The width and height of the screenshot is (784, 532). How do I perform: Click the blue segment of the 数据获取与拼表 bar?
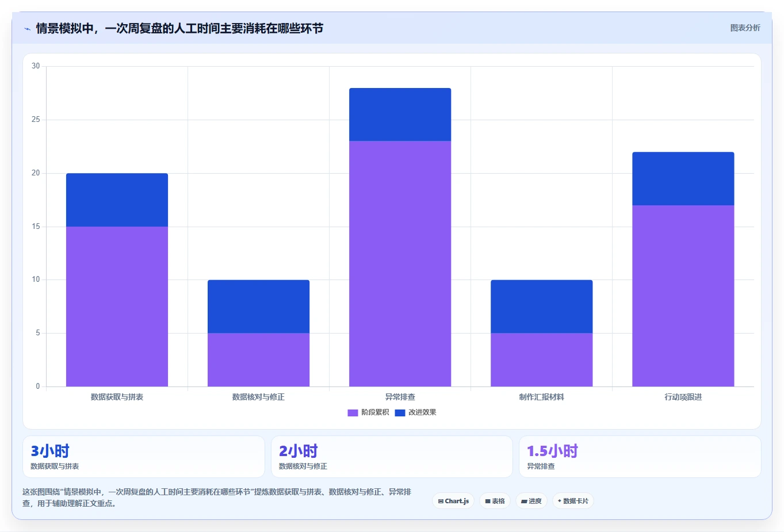[x=117, y=200]
